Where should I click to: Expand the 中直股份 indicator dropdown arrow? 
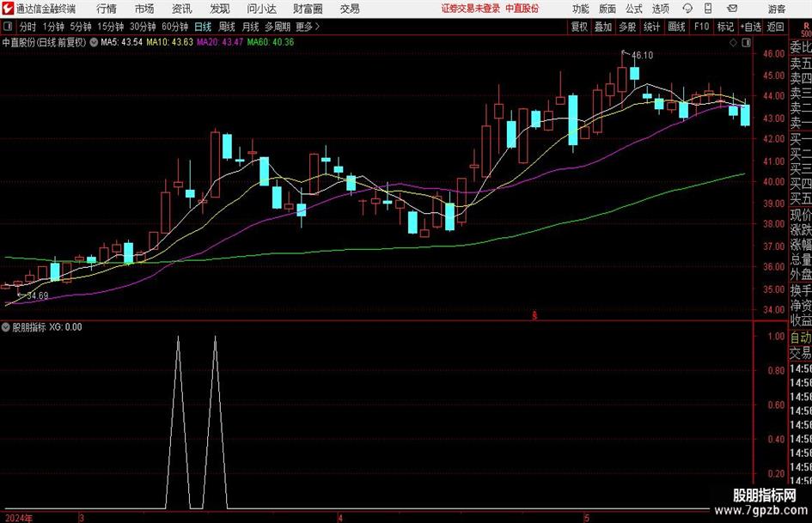94,42
